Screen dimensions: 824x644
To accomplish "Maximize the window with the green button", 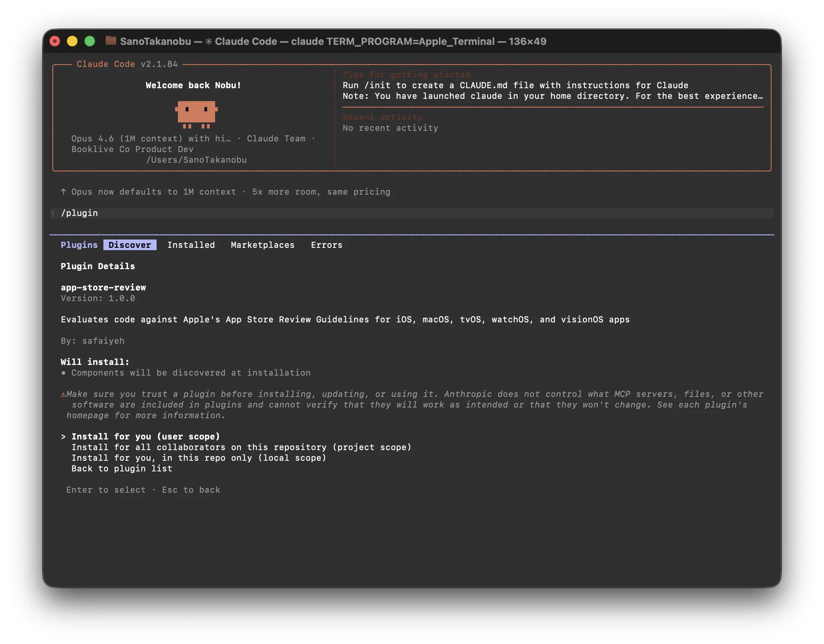I will click(90, 41).
